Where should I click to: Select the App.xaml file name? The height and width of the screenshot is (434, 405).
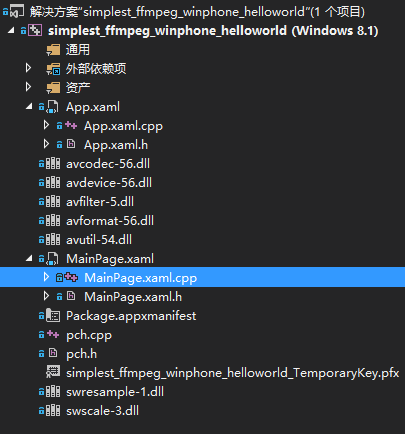coord(93,107)
